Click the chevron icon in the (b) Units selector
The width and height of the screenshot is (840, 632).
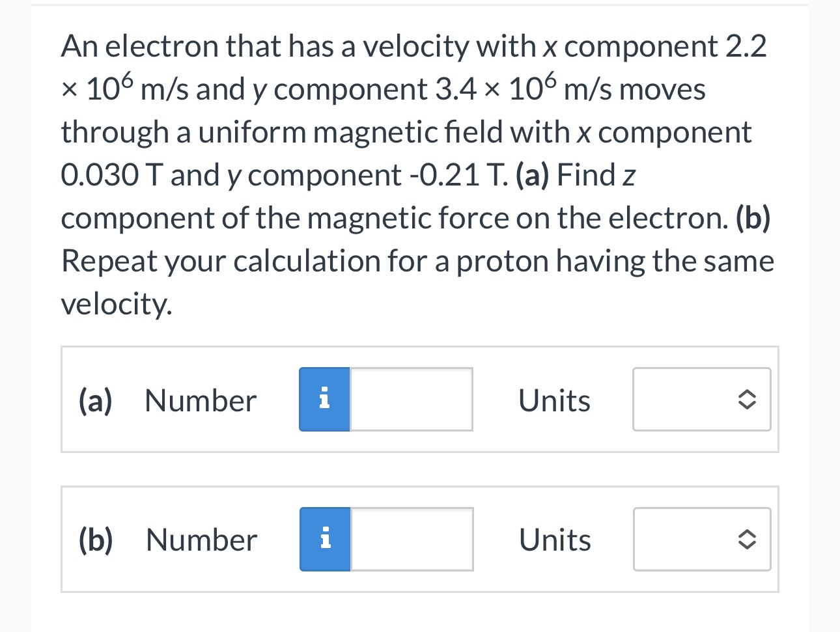pos(746,539)
